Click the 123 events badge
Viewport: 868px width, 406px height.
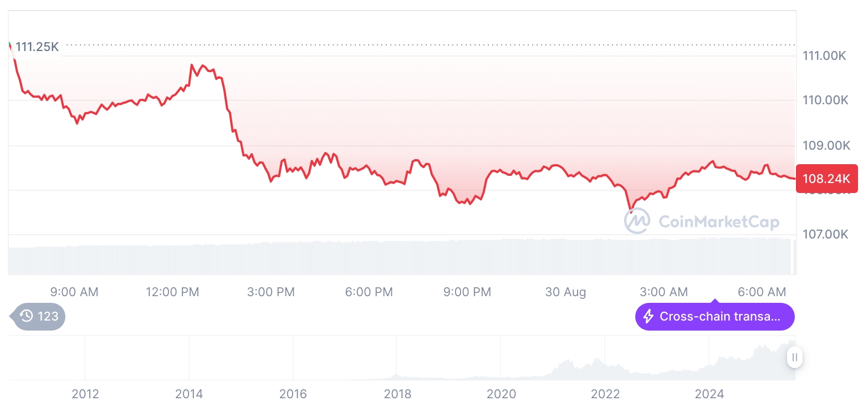pos(38,317)
